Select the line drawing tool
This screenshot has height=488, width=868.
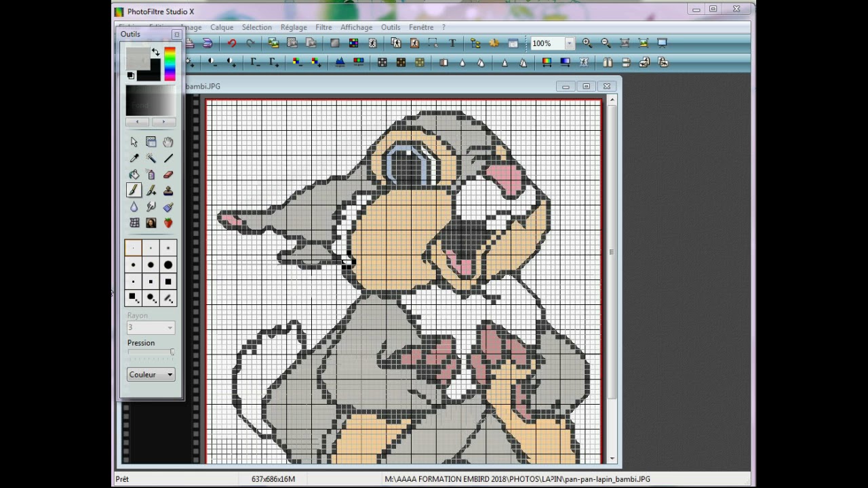167,158
